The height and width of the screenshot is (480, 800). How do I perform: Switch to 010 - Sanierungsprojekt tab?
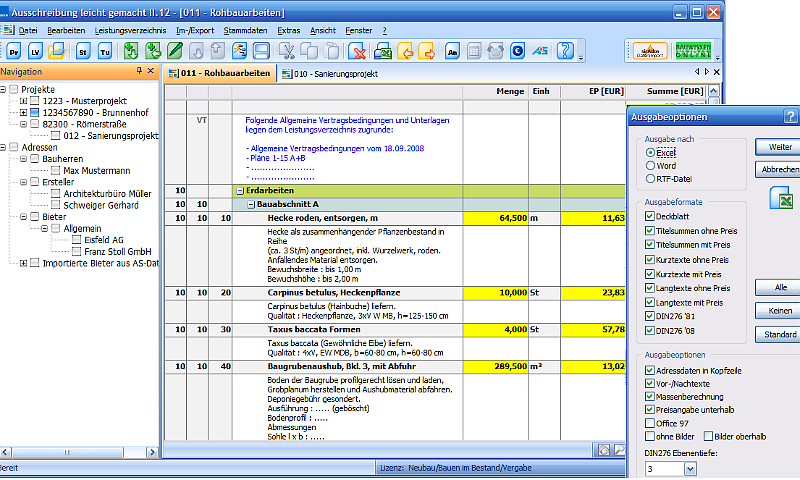(330, 74)
